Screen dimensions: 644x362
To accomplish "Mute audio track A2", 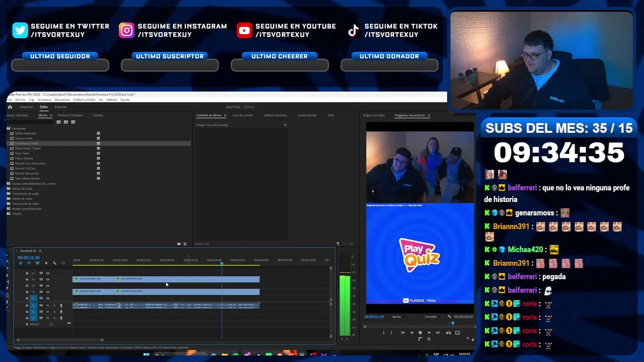I will 48,311.
